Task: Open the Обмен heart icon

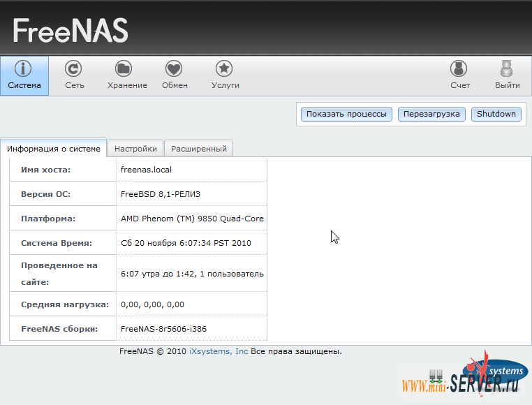Action: pos(174,68)
